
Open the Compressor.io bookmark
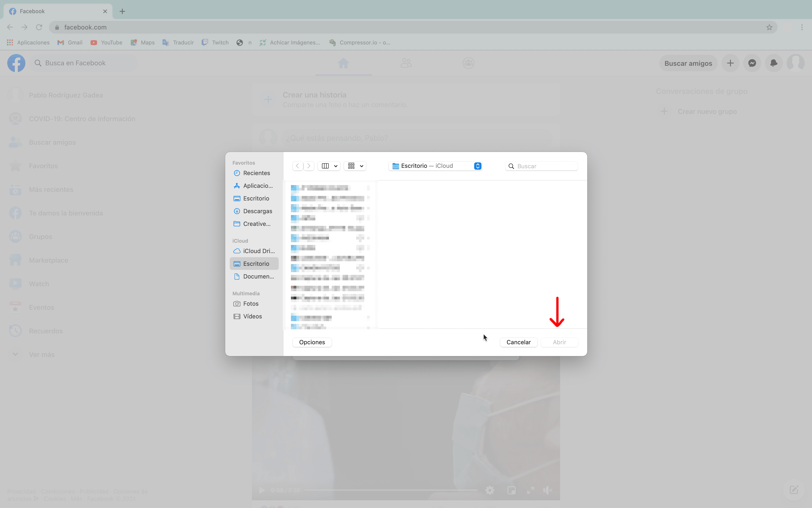[x=360, y=43]
